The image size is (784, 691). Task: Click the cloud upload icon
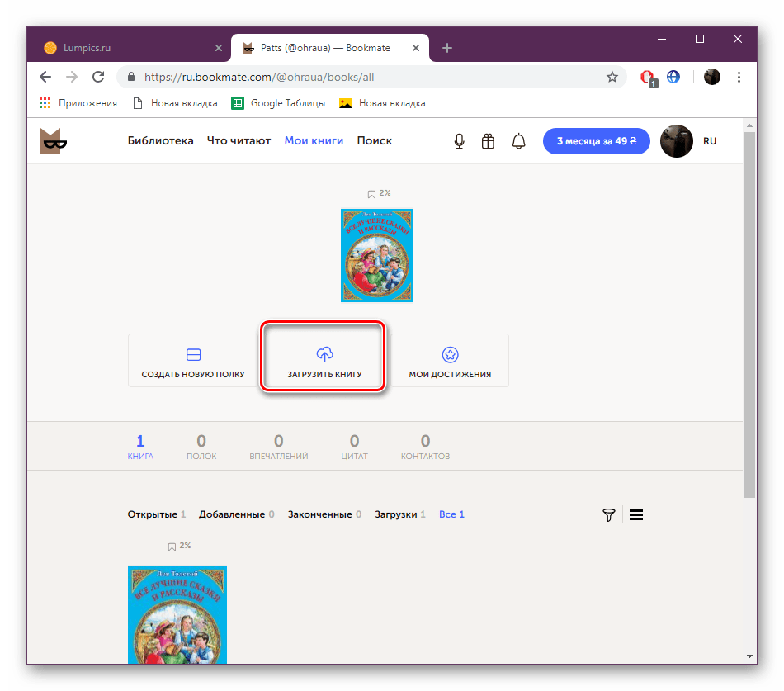[x=324, y=354]
